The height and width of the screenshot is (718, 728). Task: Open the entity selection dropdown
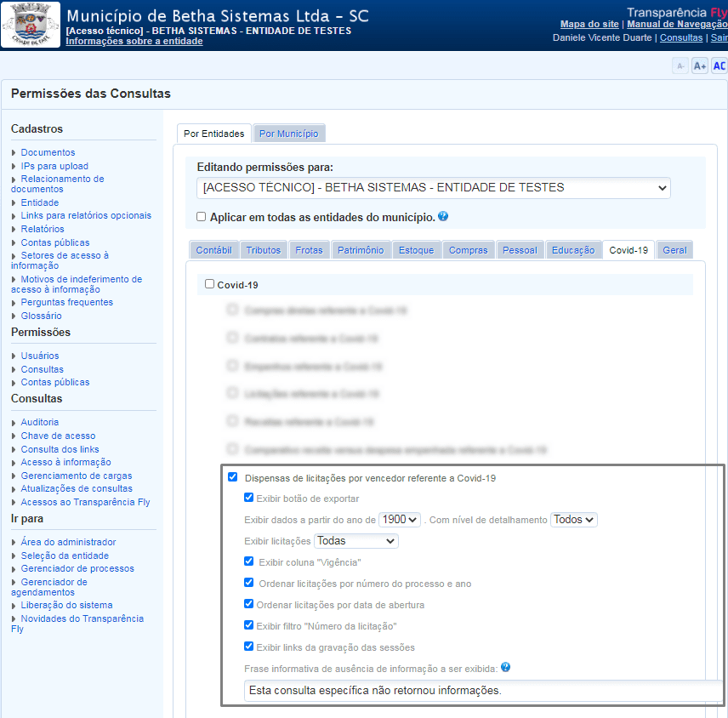[433, 188]
